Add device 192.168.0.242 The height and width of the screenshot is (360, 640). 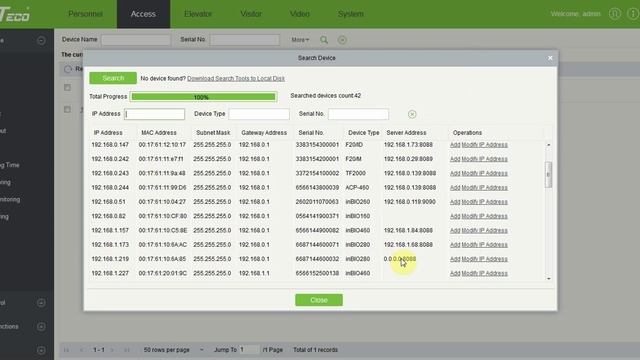click(455, 159)
